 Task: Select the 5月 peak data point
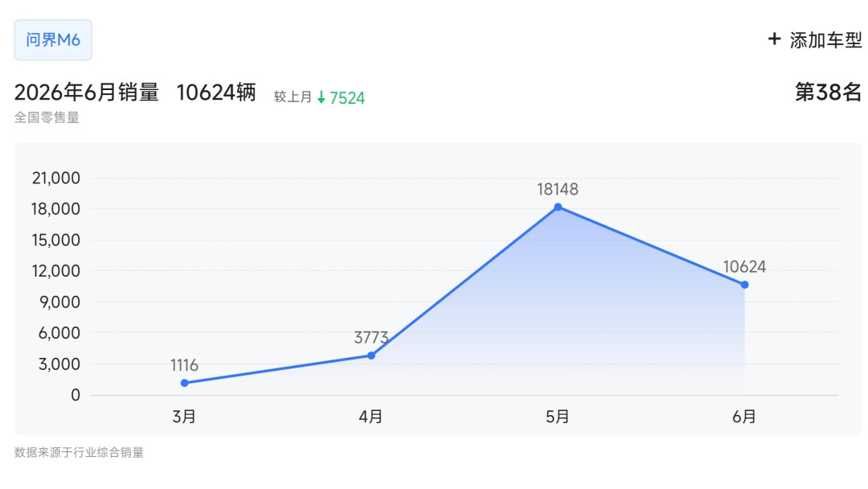coord(558,208)
